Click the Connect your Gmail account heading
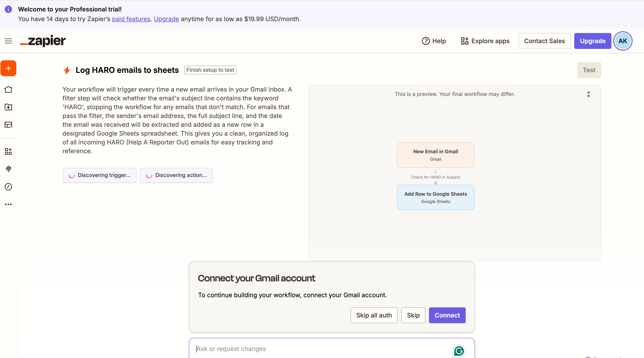Image resolution: width=644 pixels, height=358 pixels. [x=256, y=278]
